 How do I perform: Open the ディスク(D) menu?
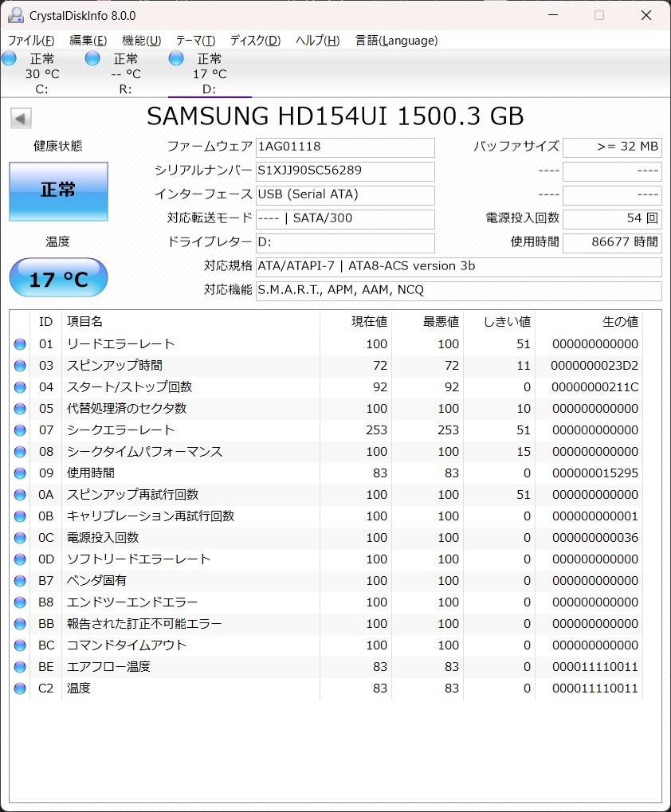coord(255,41)
